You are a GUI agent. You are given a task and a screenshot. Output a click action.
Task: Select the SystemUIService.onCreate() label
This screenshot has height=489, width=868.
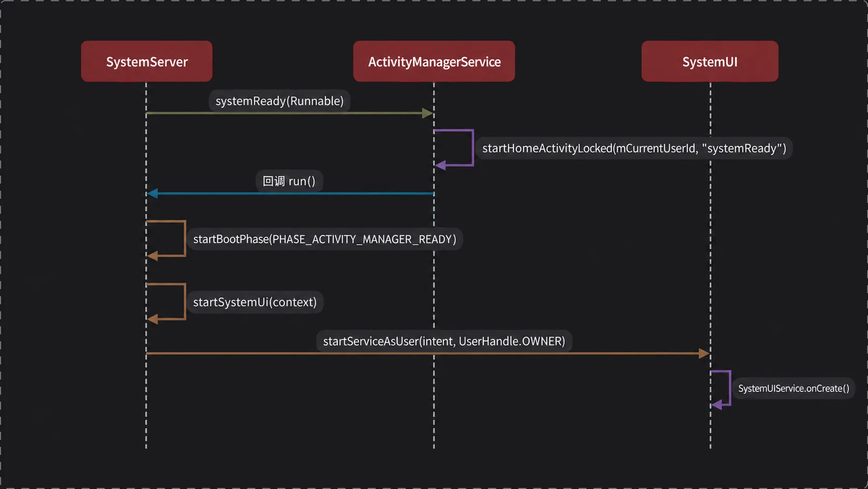tap(793, 388)
